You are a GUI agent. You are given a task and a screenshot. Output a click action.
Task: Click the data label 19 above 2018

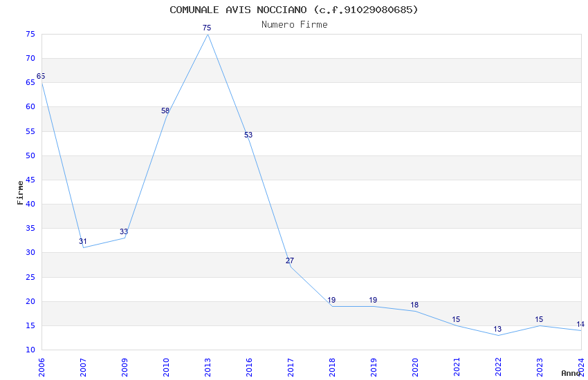click(331, 301)
